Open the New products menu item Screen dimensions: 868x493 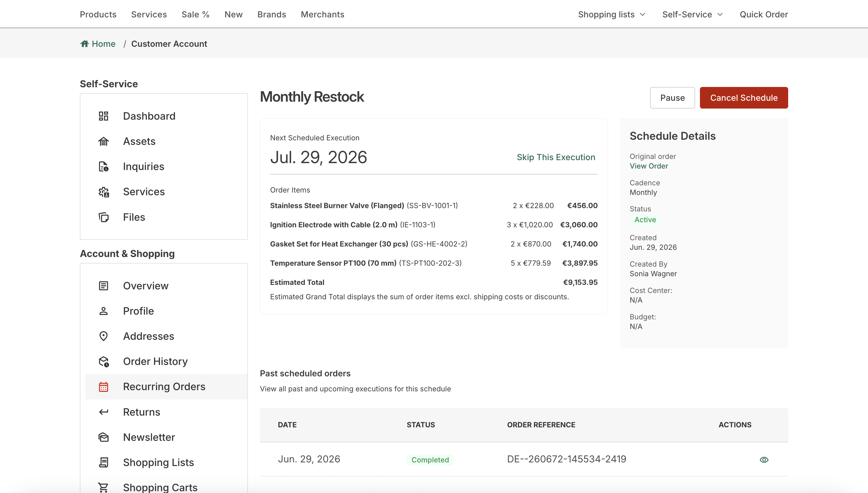coord(234,15)
